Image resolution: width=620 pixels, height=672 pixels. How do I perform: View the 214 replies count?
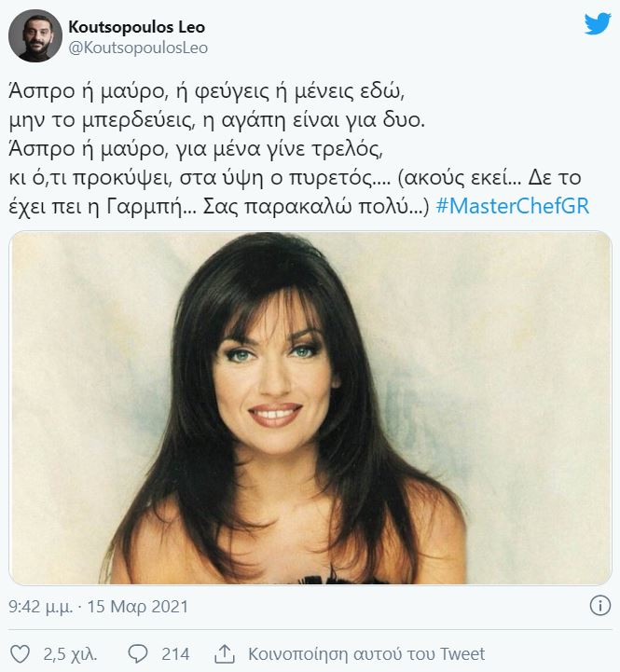pyautogui.click(x=175, y=654)
